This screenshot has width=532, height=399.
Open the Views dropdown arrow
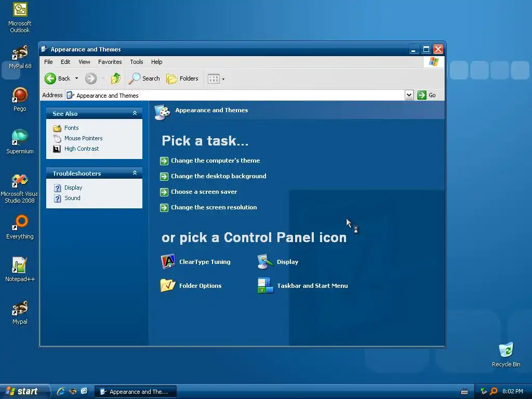tap(223, 79)
